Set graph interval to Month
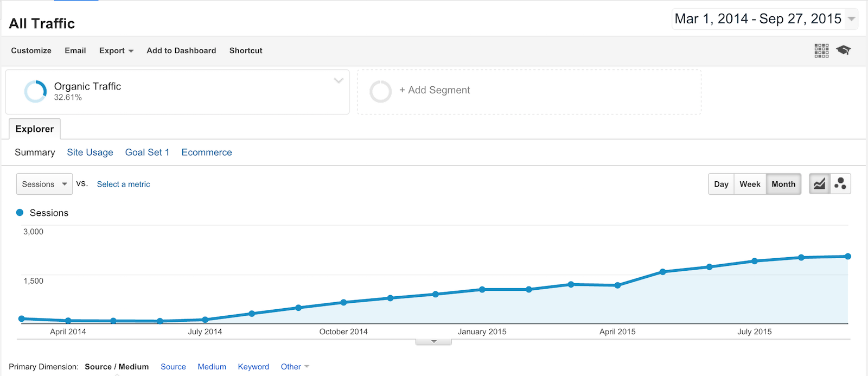The height and width of the screenshot is (376, 868). tap(783, 184)
